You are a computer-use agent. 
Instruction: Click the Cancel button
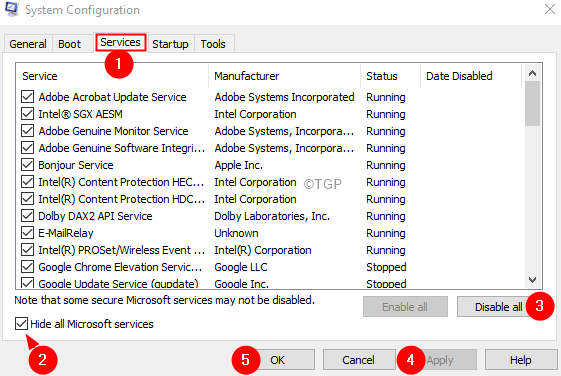point(358,360)
